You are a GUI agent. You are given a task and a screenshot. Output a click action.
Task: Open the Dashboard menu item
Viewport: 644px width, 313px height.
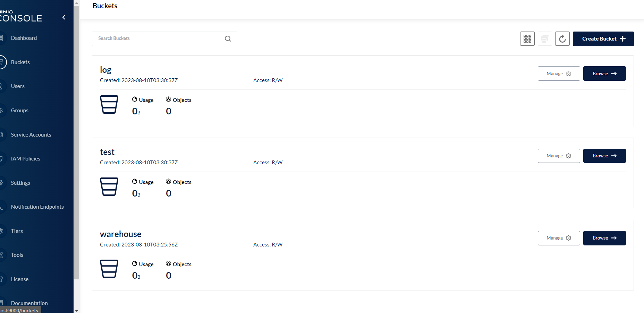(24, 38)
